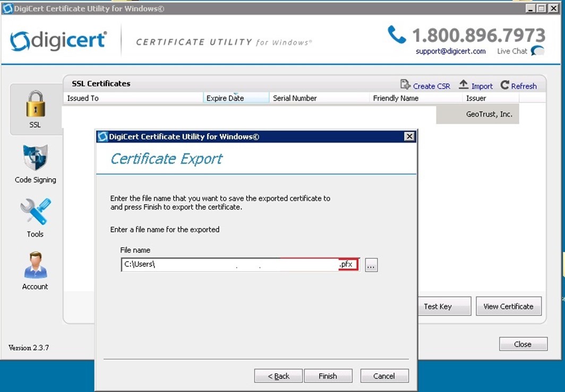565x392 pixels.
Task: Click the Import link
Action: click(482, 86)
